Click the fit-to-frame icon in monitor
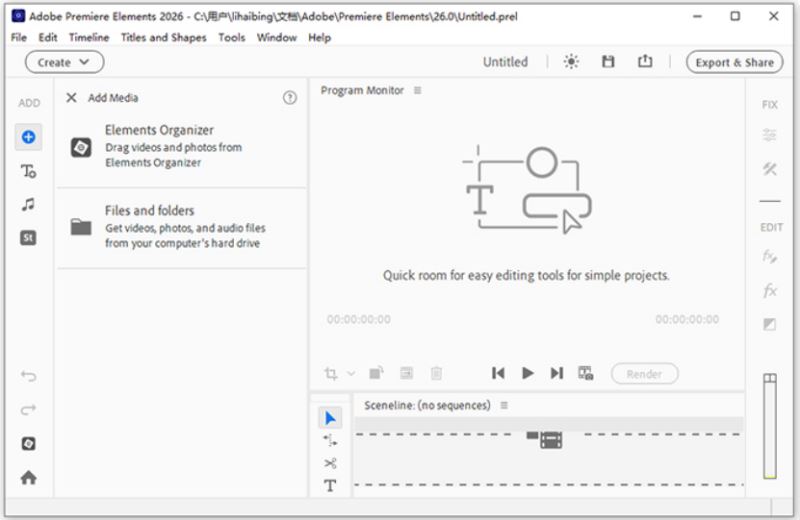This screenshot has height=520, width=800. pos(406,373)
